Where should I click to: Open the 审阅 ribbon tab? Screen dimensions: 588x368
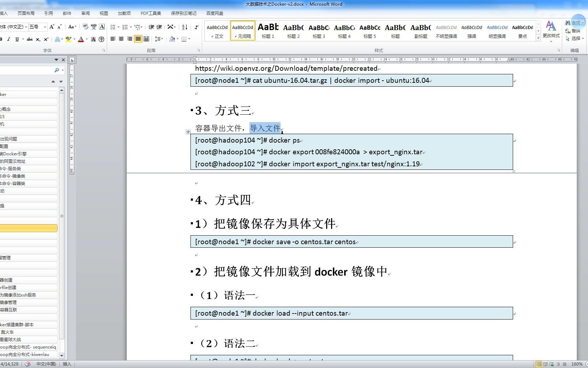coord(85,13)
